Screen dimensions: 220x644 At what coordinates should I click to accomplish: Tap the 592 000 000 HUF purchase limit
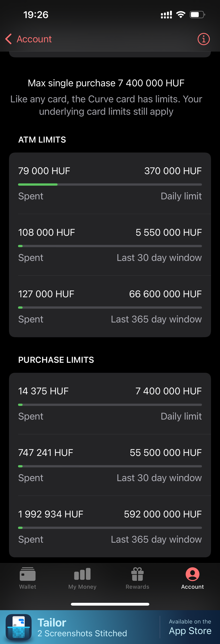(x=163, y=514)
